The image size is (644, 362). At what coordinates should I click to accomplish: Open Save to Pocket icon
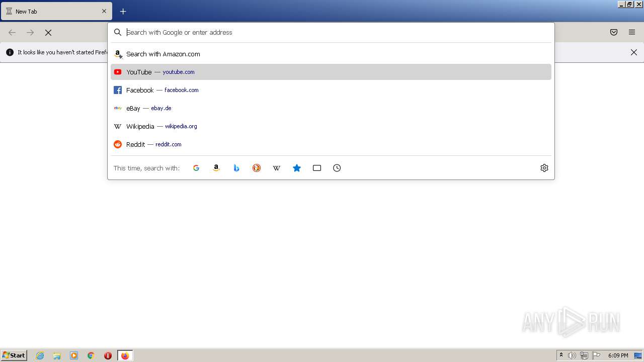[614, 32]
